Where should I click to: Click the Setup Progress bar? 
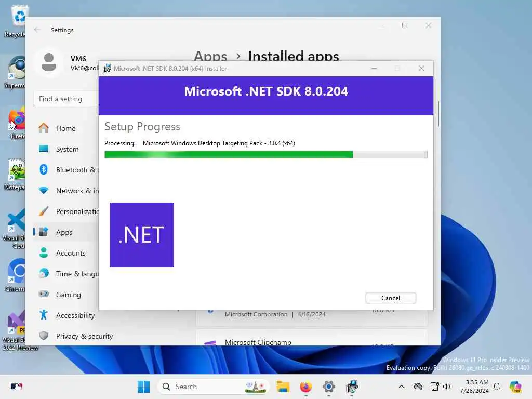265,155
